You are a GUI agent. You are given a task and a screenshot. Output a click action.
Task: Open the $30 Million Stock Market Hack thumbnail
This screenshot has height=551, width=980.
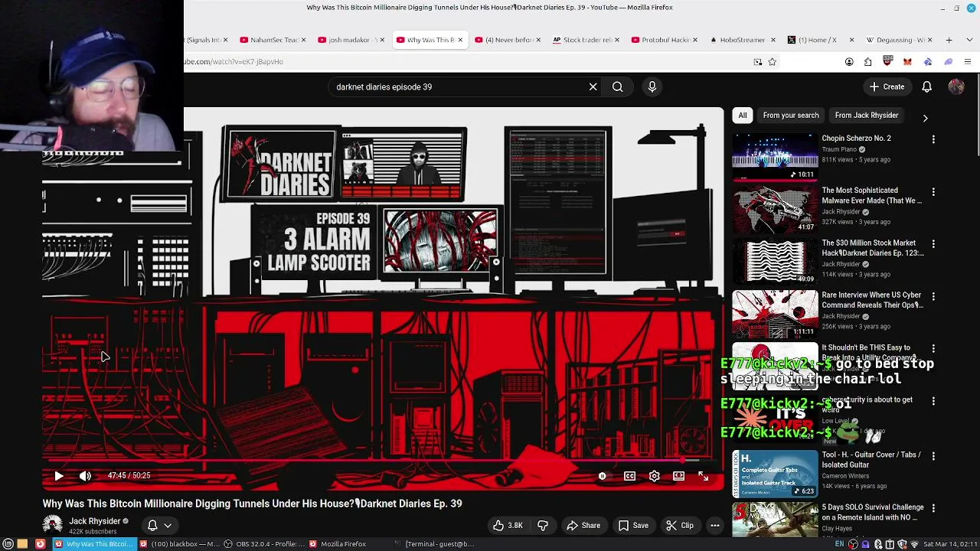pyautogui.click(x=775, y=261)
